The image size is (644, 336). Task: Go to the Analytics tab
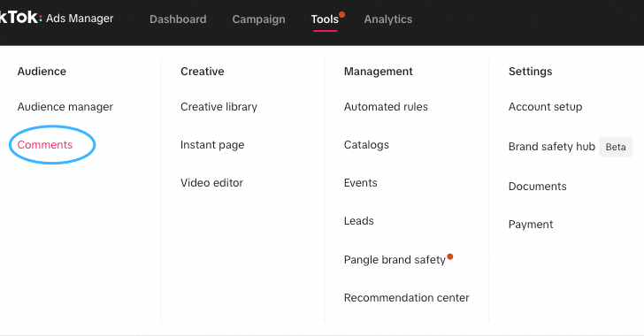pos(387,19)
